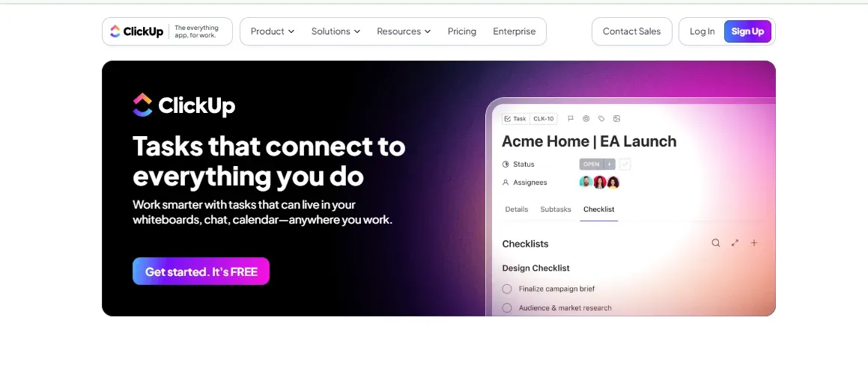The width and height of the screenshot is (868, 365).
Task: Click the tag icon beside CLK-10
Action: pyautogui.click(x=601, y=118)
